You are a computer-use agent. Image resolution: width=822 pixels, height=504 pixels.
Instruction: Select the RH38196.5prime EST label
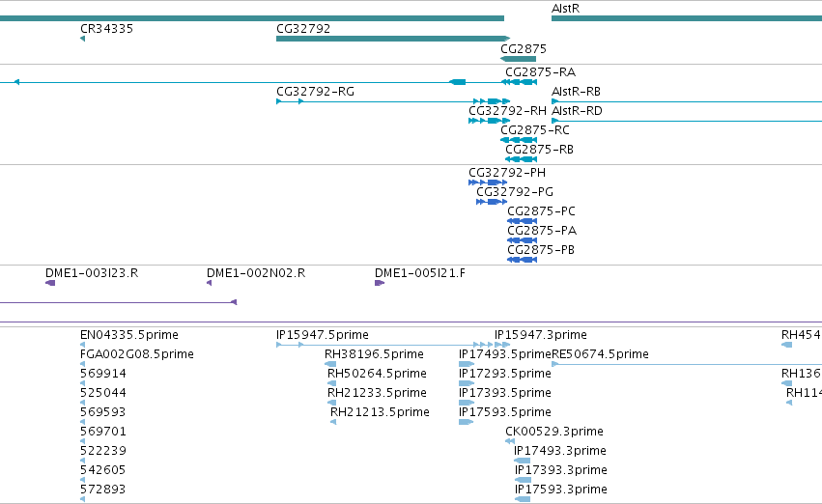pyautogui.click(x=374, y=354)
